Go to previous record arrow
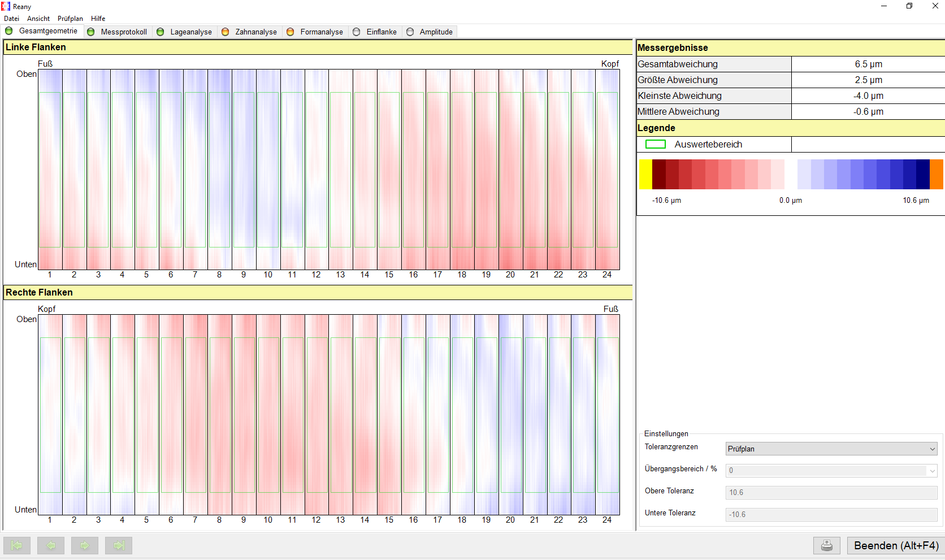Viewport: 945px width, 560px height. [x=51, y=545]
